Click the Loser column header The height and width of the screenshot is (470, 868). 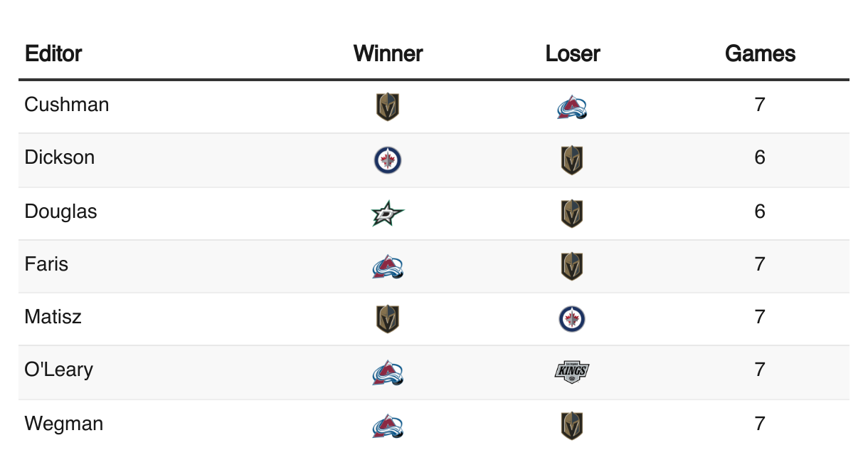(573, 53)
